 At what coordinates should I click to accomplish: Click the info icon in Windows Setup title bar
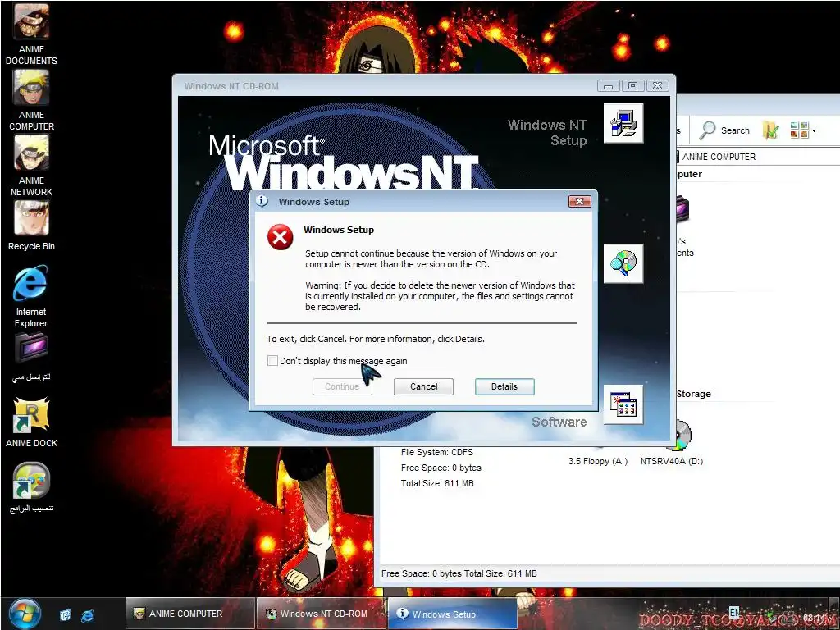[x=262, y=202]
